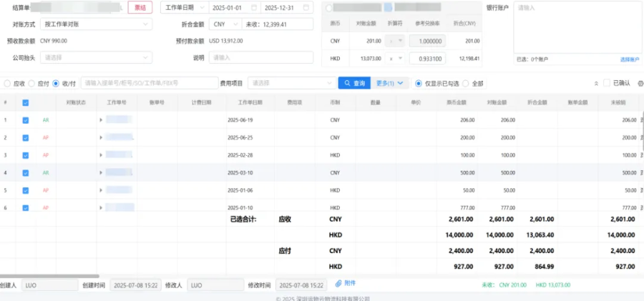Choose 仅显示已勾选 radio option

pos(419,84)
